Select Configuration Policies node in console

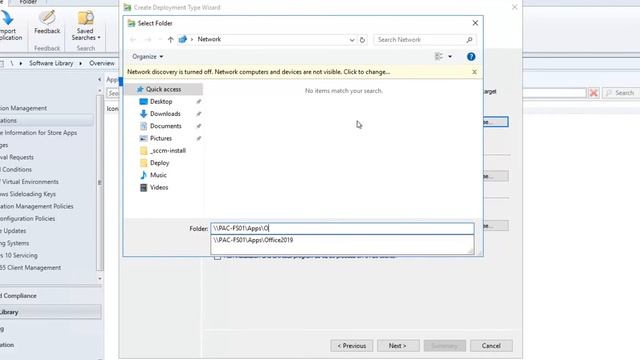[27, 218]
